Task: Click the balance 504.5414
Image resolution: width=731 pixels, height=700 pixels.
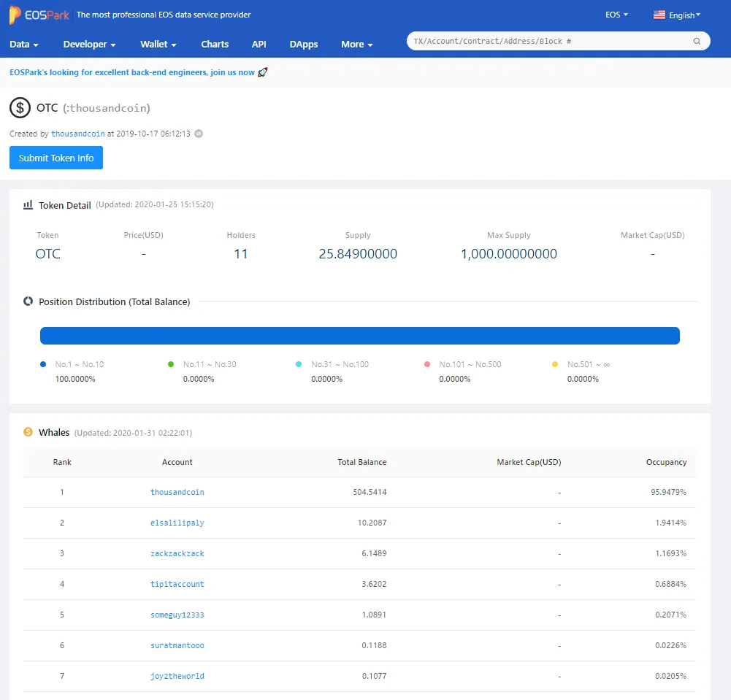Action: coord(370,492)
